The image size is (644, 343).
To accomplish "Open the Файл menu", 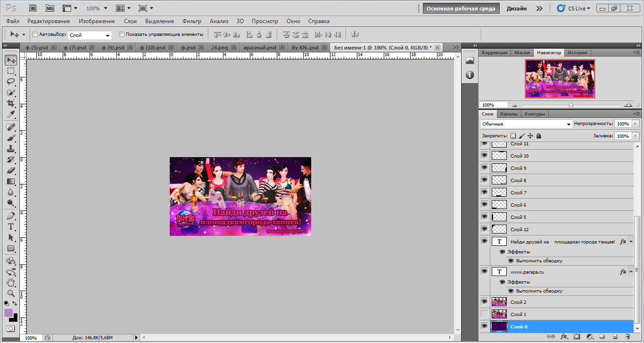I will (13, 21).
